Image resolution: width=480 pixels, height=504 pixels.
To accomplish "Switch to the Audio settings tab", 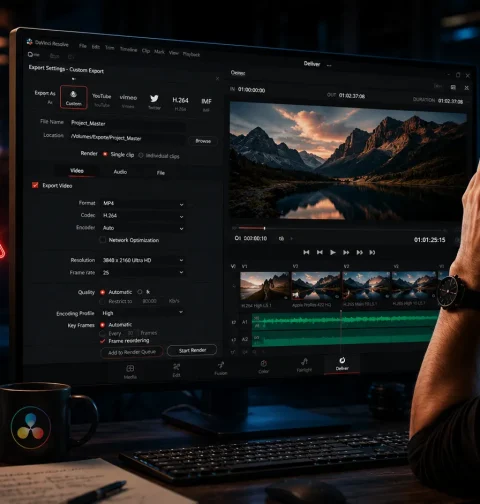I will coord(120,172).
